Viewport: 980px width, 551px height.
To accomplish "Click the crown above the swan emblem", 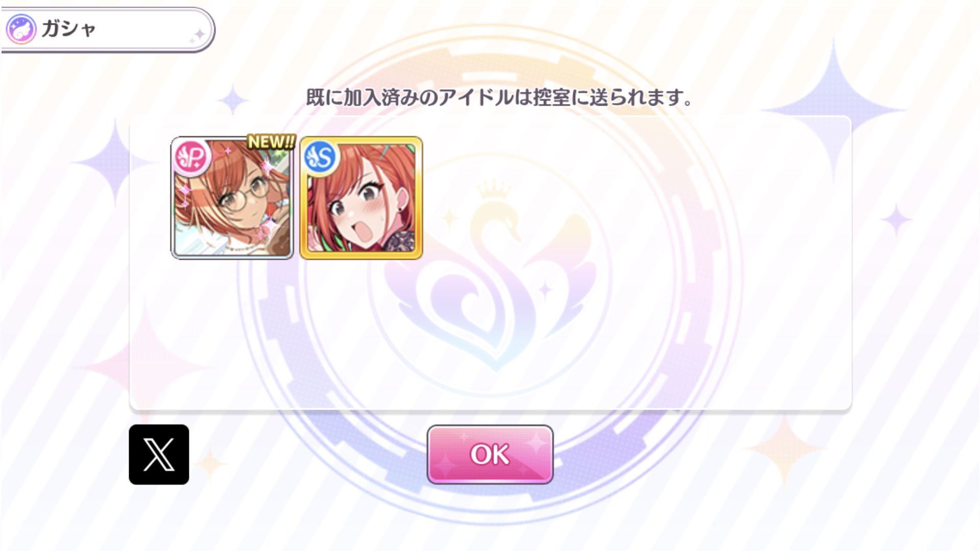I will [494, 190].
